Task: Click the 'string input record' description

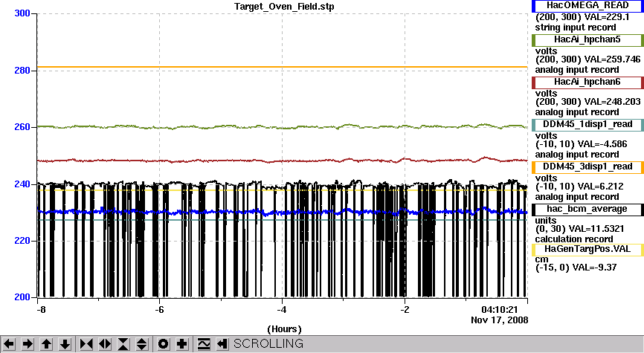Action: 576,27
